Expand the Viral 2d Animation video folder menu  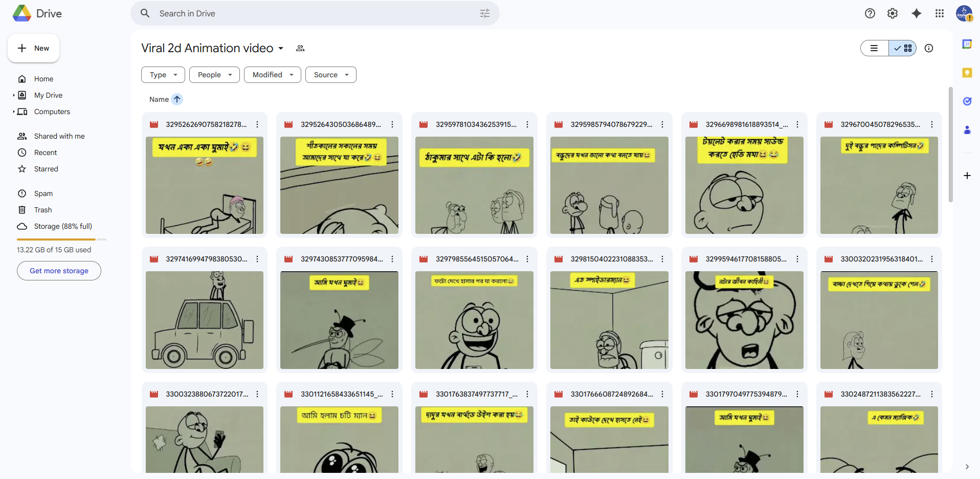click(281, 48)
